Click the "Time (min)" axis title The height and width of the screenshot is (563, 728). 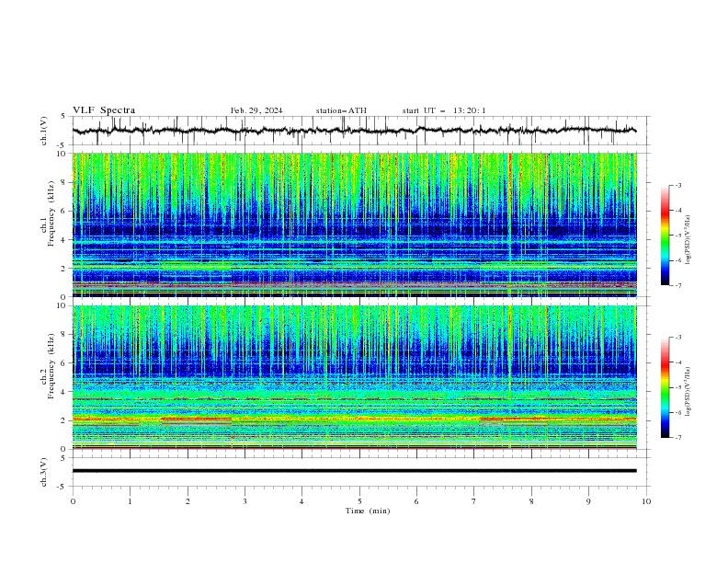tap(368, 511)
